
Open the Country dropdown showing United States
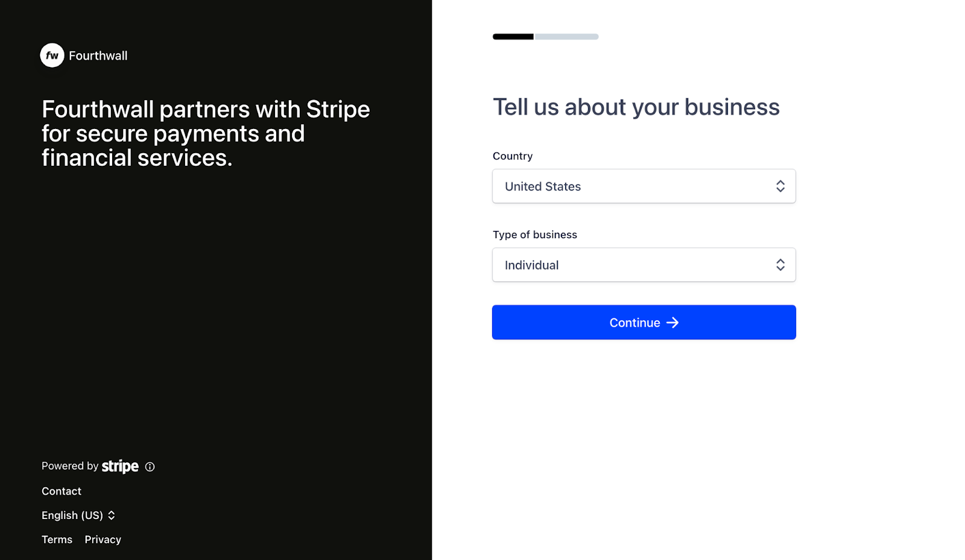pos(644,186)
